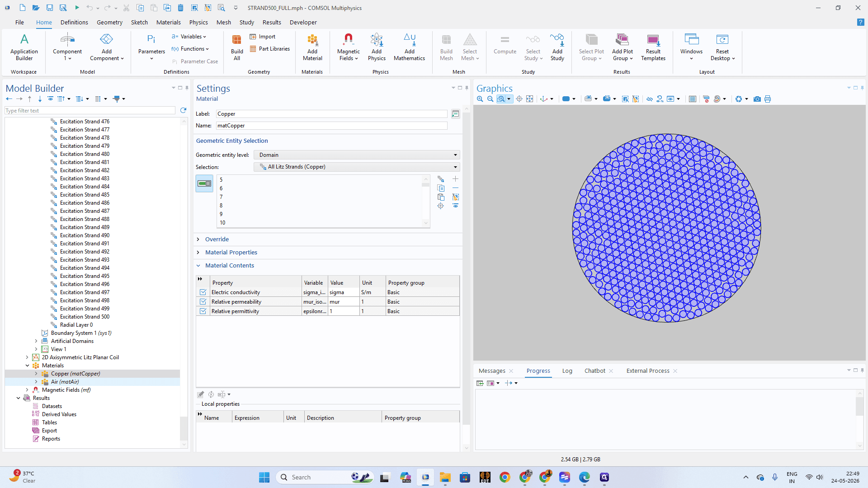The width and height of the screenshot is (868, 488).
Task: Click Zoom Out in Graphics toolbar
Action: tap(491, 99)
